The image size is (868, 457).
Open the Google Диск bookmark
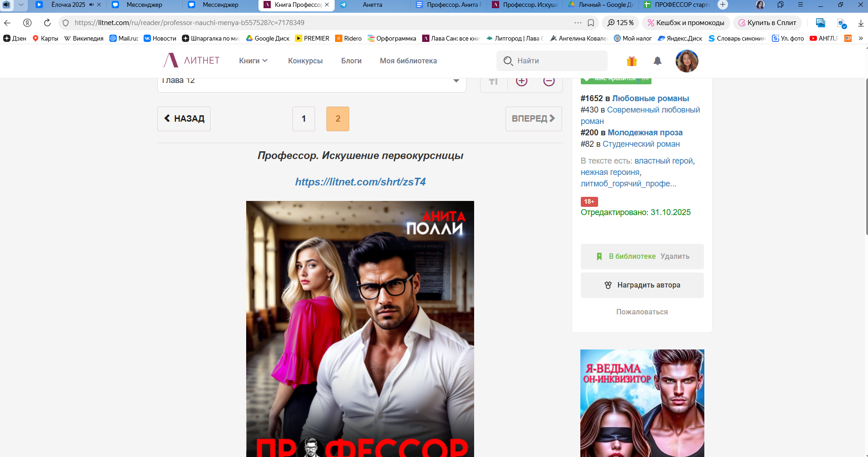[268, 38]
